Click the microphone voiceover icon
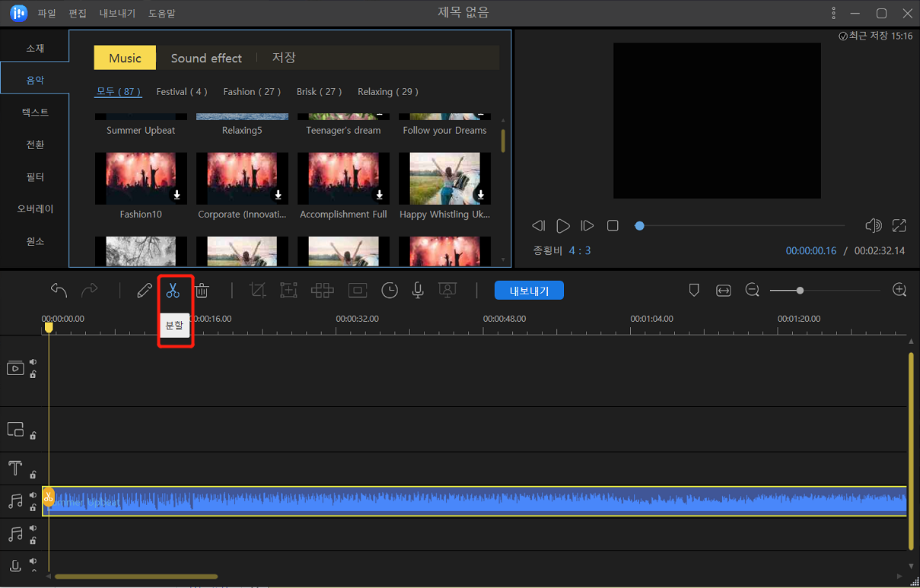Viewport: 920px width, 588px height. pos(417,291)
